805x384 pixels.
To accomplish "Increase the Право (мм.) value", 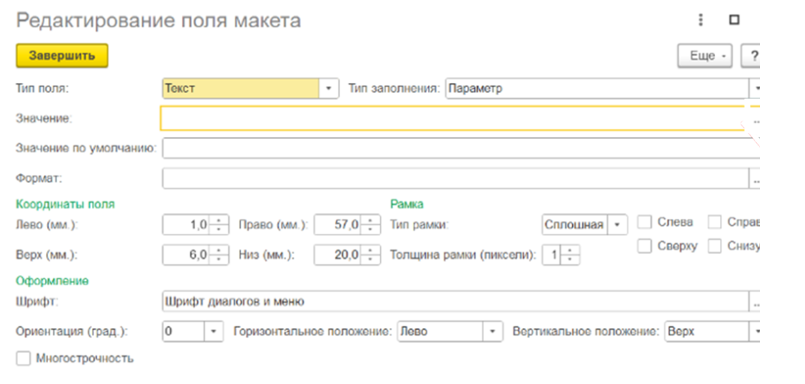I will pyautogui.click(x=371, y=220).
